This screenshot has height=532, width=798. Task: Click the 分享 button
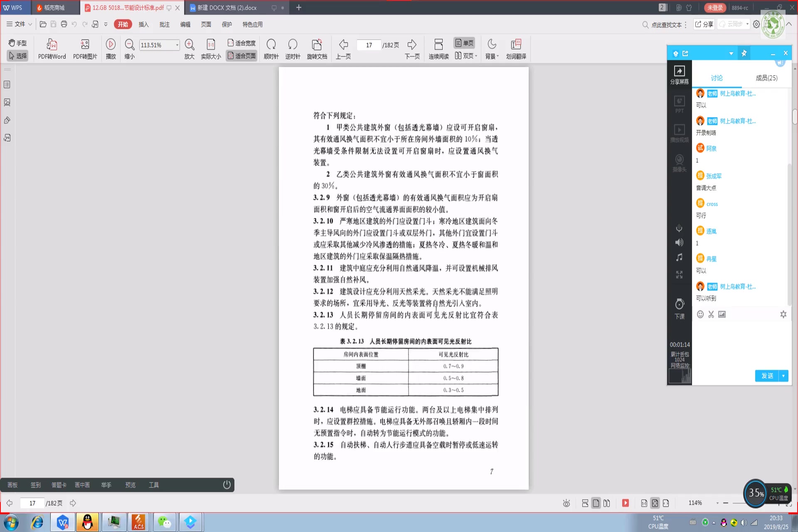704,24
